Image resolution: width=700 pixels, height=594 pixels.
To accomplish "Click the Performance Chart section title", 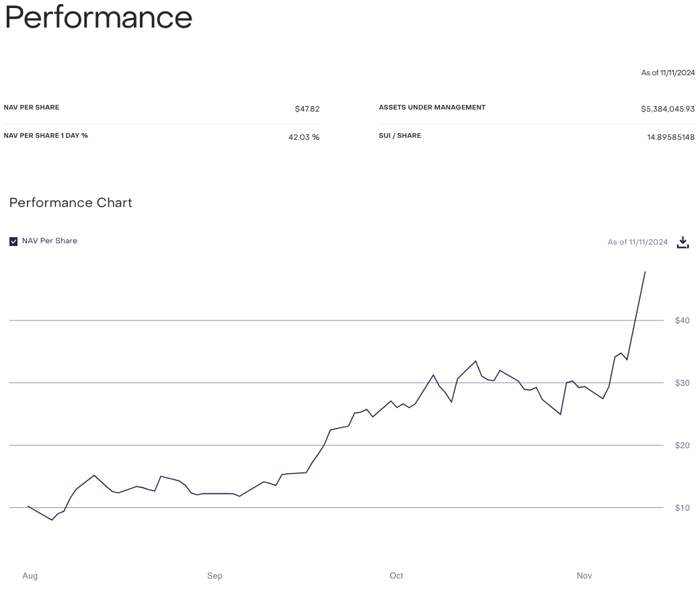I will pos(71,203).
